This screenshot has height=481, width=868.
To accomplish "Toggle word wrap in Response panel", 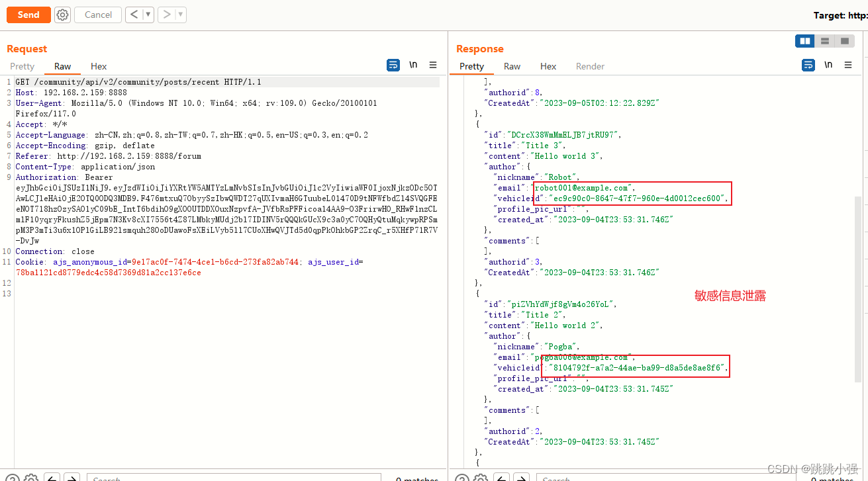I will 808,65.
